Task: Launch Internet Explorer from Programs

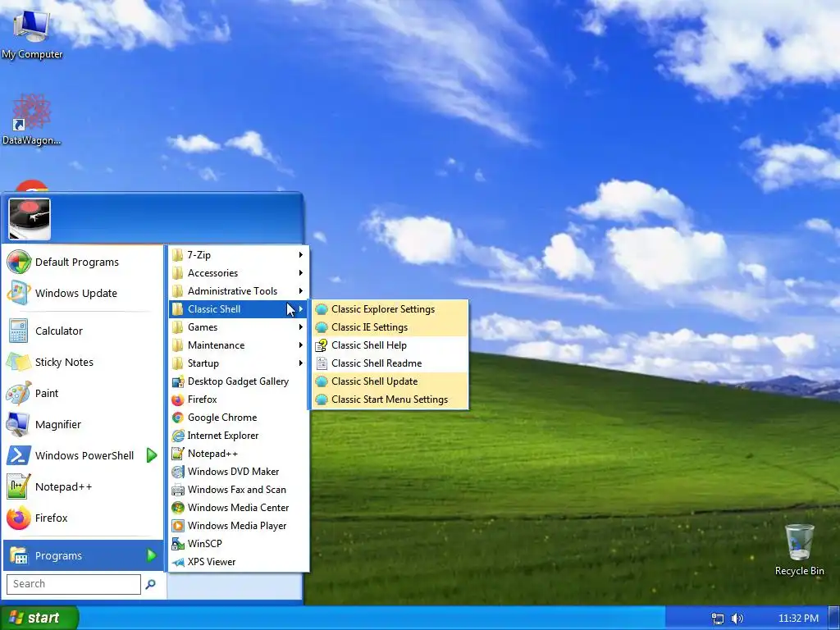Action: pyautogui.click(x=239, y=436)
